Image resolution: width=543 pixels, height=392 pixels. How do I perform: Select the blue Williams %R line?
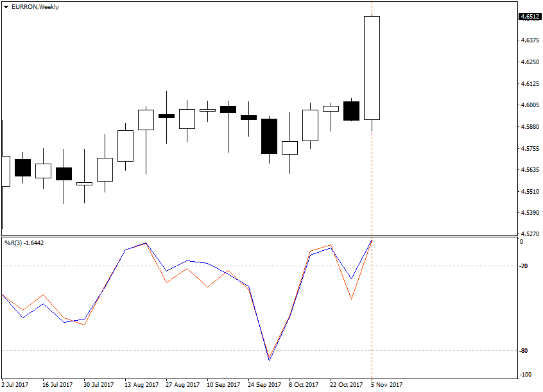(x=187, y=260)
